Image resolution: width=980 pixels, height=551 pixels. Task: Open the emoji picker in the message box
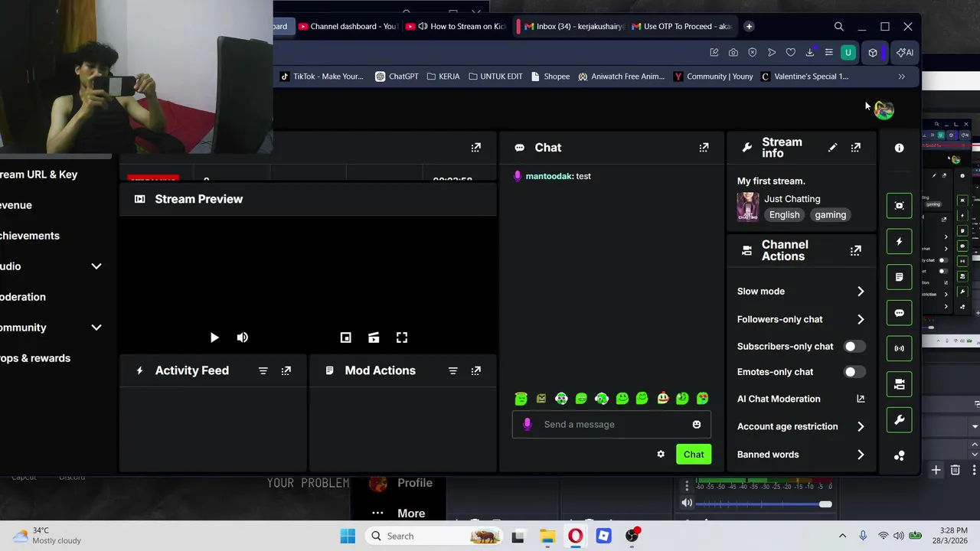tap(696, 425)
